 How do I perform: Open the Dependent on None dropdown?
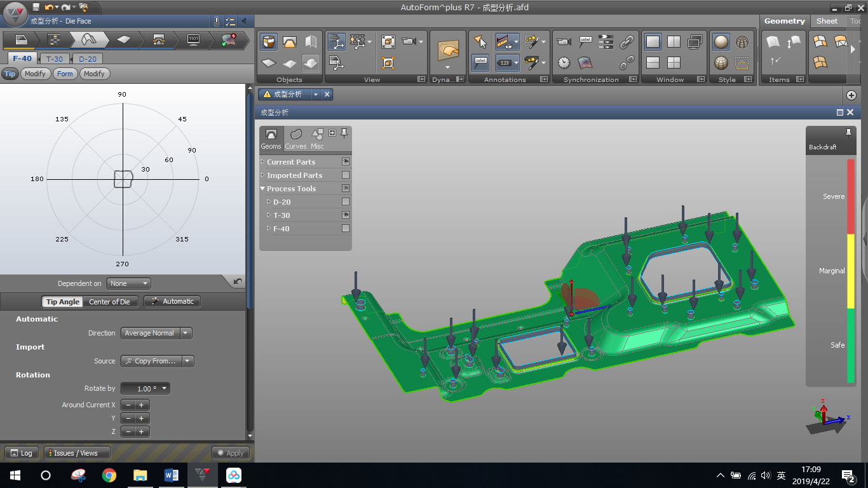(x=128, y=283)
